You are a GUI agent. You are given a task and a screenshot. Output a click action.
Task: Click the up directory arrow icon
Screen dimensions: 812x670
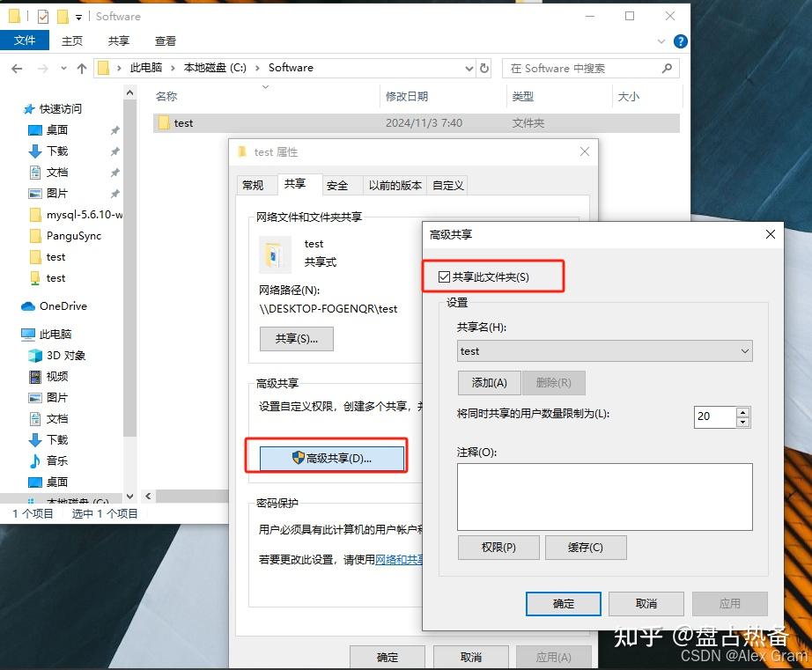tap(82, 69)
